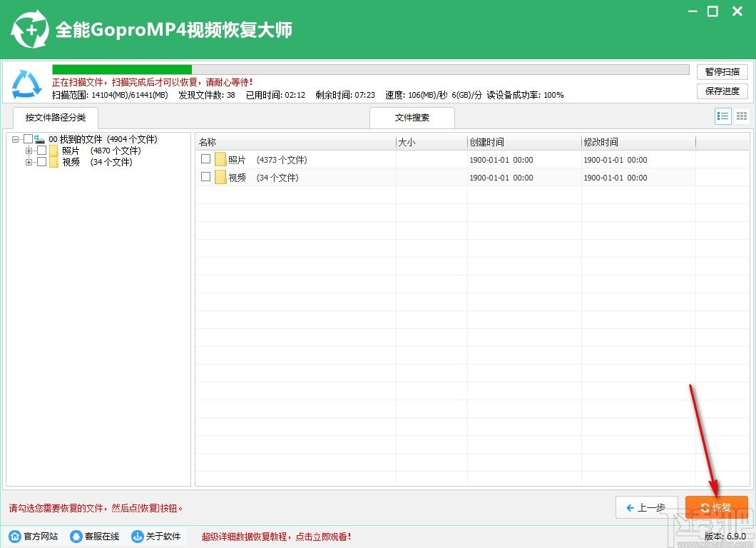Image resolution: width=756 pixels, height=548 pixels.
Task: Sort by 名称 column header
Action: pyautogui.click(x=295, y=142)
